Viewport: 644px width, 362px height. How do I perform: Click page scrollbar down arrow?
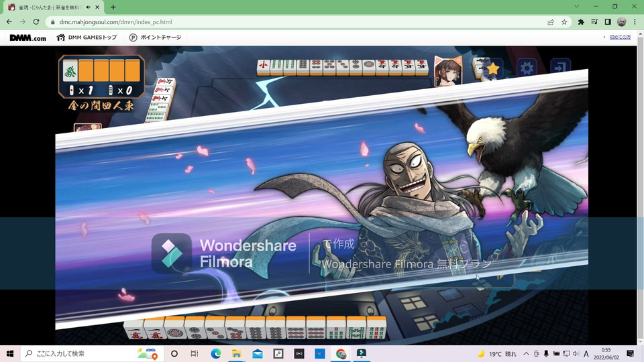click(x=640, y=342)
